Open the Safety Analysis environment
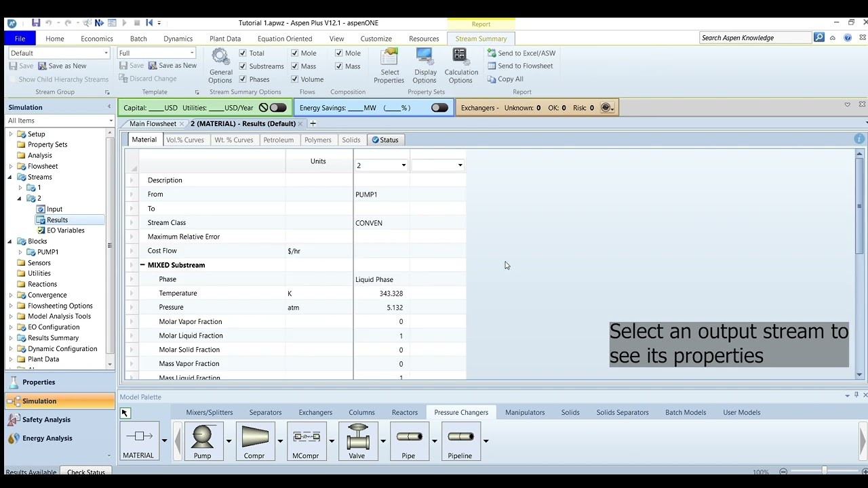This screenshot has width=868, height=488. [x=46, y=420]
